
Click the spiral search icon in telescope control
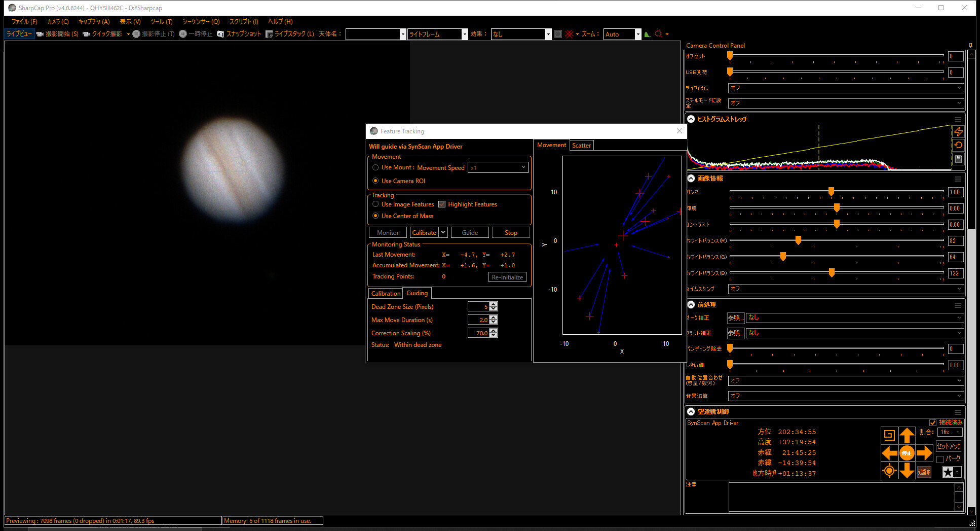pyautogui.click(x=889, y=435)
